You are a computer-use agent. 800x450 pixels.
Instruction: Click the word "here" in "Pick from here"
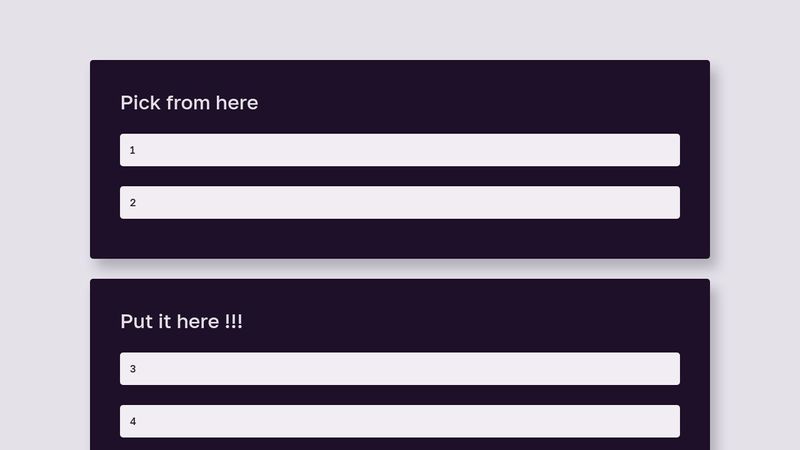click(237, 103)
